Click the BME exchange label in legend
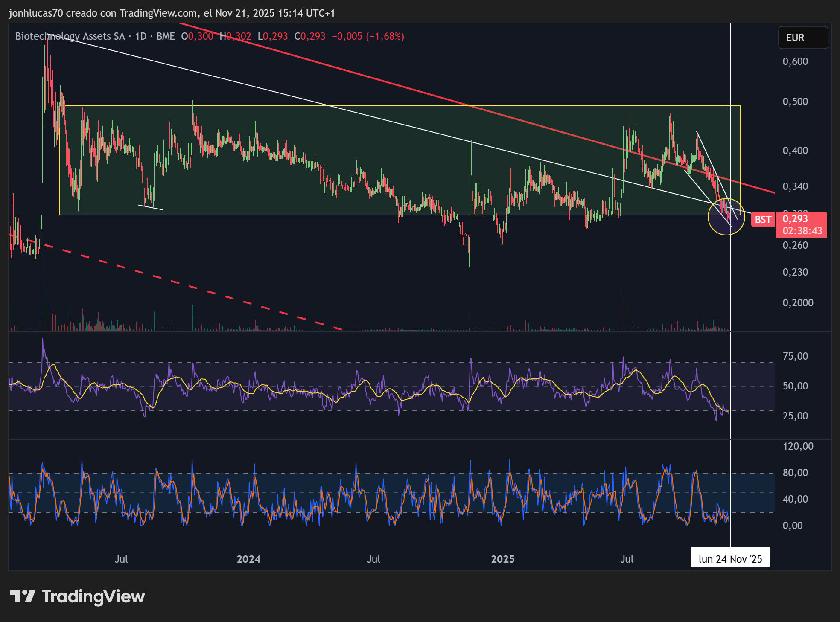 click(x=166, y=36)
